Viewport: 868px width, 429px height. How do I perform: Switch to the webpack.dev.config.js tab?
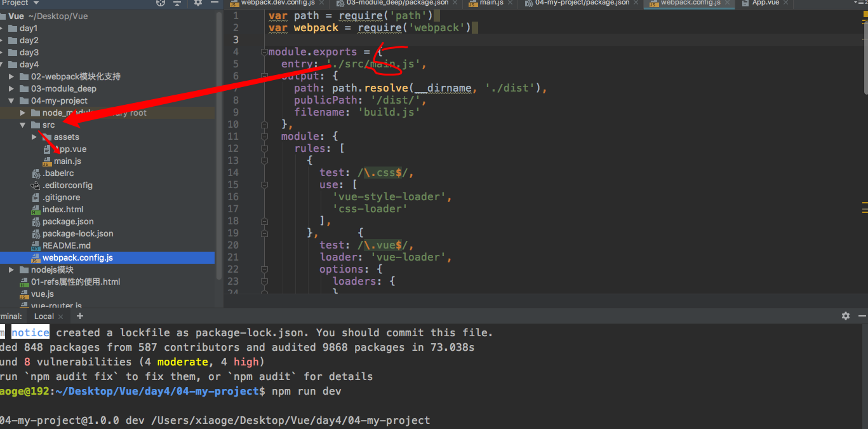277,3
